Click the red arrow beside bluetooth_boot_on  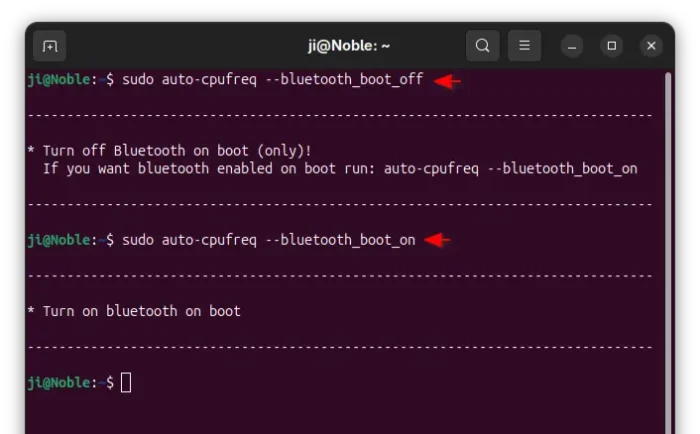click(x=438, y=240)
